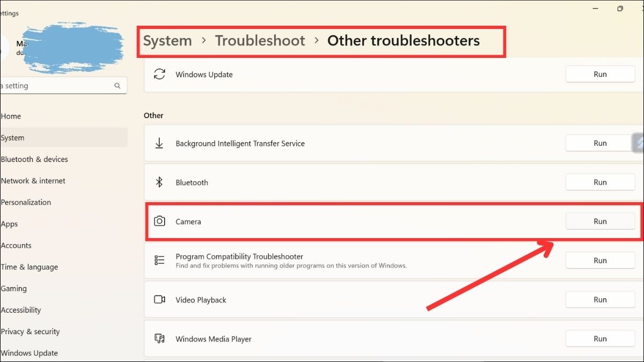Restore down the Settings window
Viewport: 644px width, 362px height.
pos(620,9)
